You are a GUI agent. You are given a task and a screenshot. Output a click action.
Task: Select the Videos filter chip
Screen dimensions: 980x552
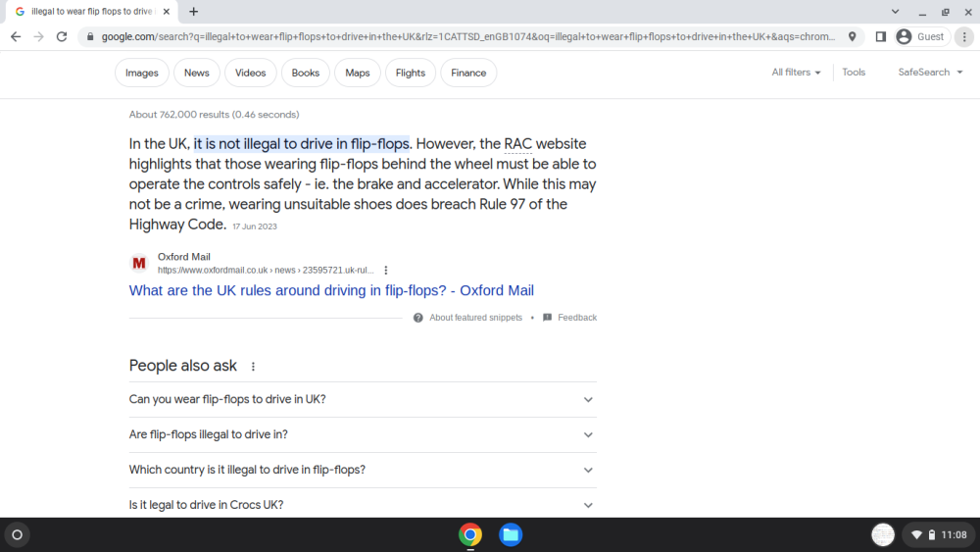click(x=250, y=73)
